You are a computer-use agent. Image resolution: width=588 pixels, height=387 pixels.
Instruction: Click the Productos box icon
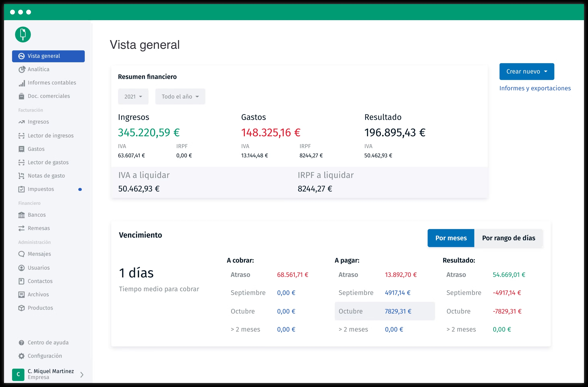tap(22, 308)
